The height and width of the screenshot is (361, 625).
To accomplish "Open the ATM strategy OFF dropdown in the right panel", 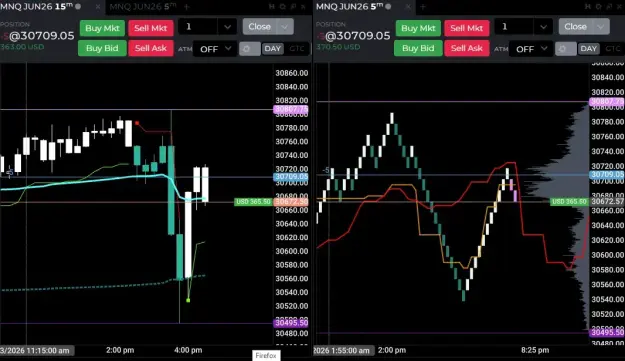I will 531,49.
